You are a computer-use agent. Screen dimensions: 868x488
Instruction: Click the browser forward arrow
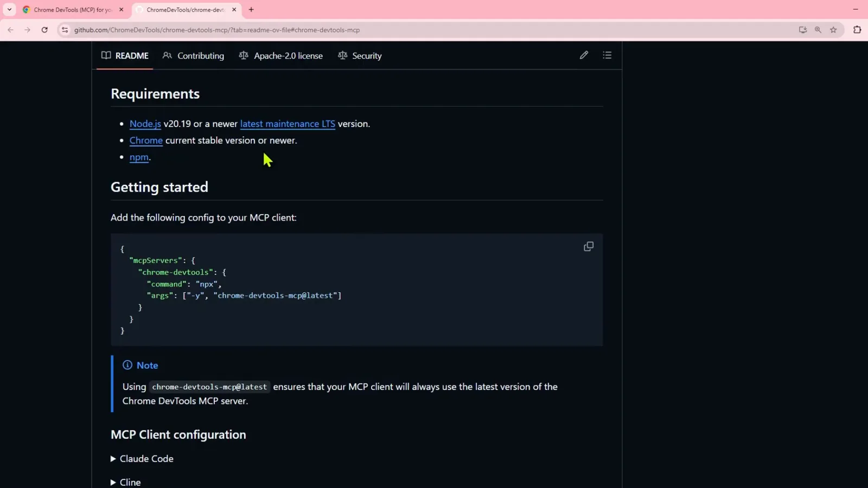click(x=28, y=30)
